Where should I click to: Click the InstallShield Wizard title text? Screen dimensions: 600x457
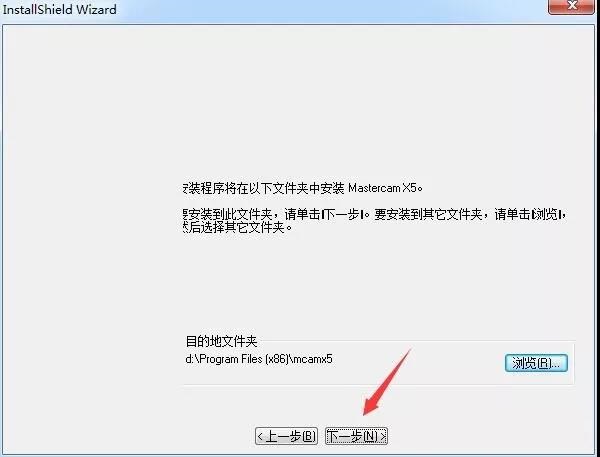click(x=59, y=9)
